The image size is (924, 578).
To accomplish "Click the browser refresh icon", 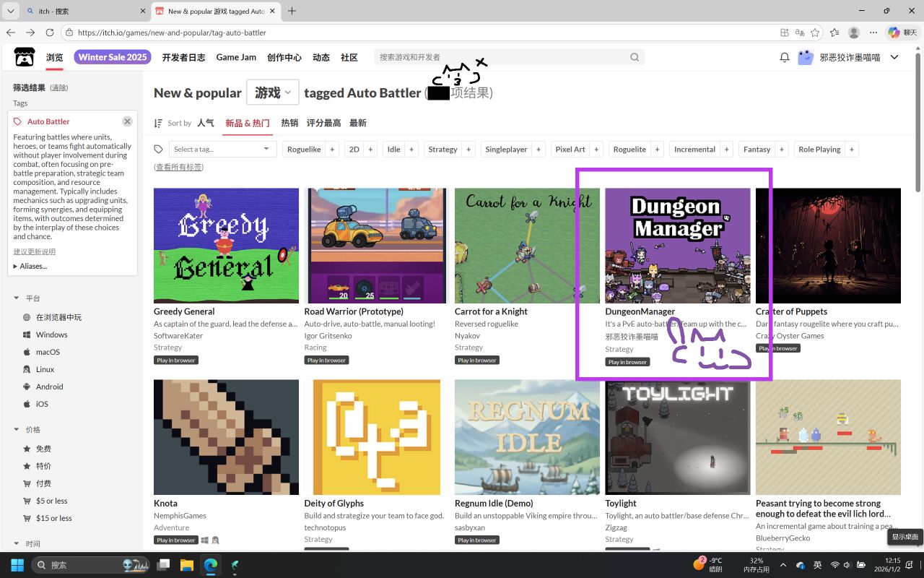I will 50,33.
